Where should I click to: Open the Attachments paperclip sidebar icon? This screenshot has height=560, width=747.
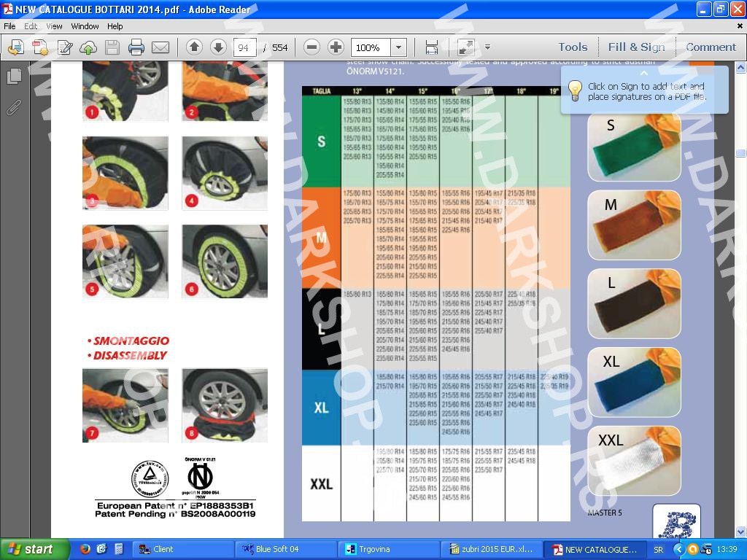coord(15,108)
